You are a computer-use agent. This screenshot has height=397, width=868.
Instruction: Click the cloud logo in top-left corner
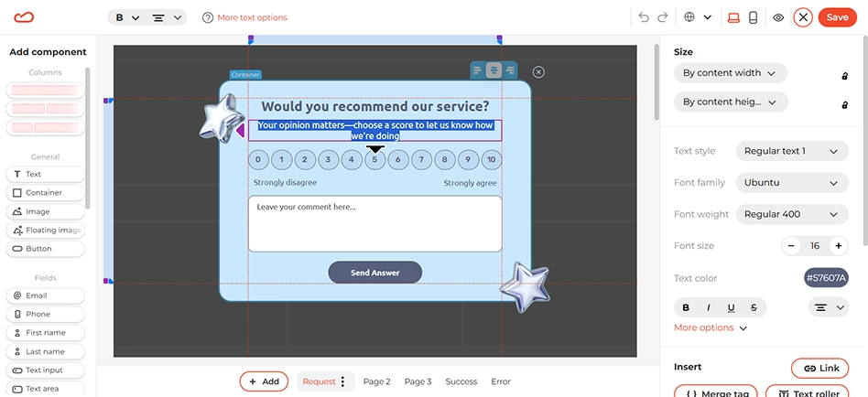(24, 17)
